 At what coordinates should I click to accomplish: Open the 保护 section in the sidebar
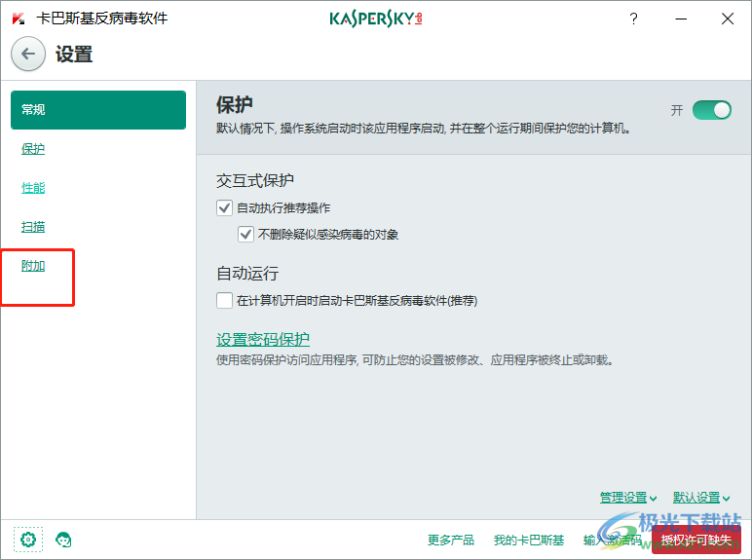click(x=33, y=149)
